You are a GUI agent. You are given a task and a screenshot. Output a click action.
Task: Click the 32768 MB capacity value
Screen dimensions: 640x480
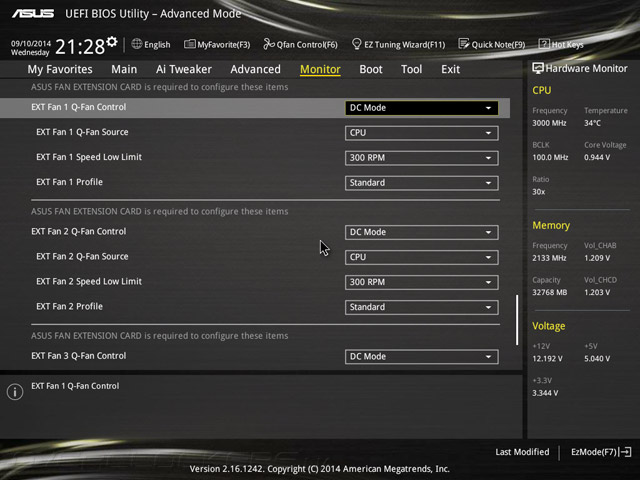point(549,293)
